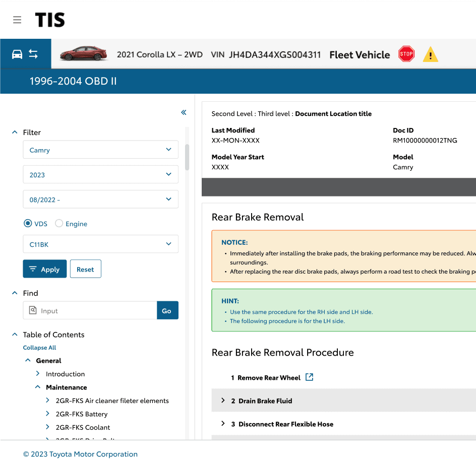Expand 2GR-FKS Coolant tree item
Viewport: 476px width, 468px height.
pos(47,427)
